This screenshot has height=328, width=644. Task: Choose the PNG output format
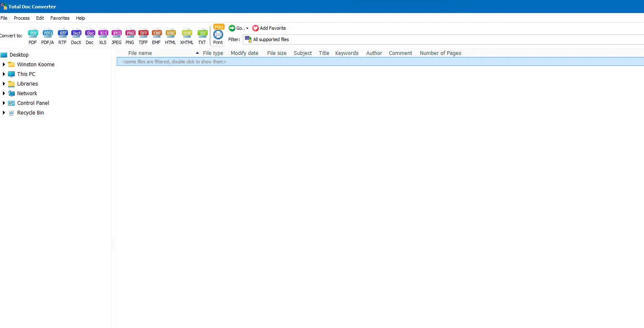coord(130,35)
